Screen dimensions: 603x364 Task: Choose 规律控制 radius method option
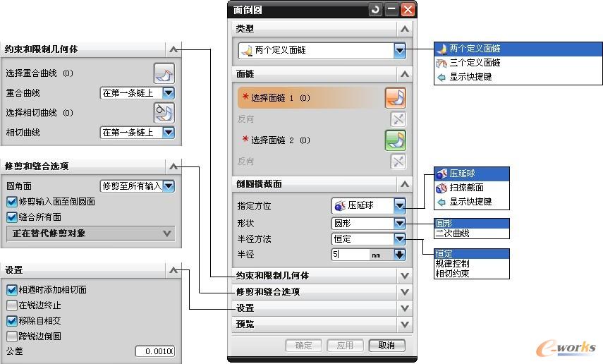pyautogui.click(x=452, y=263)
